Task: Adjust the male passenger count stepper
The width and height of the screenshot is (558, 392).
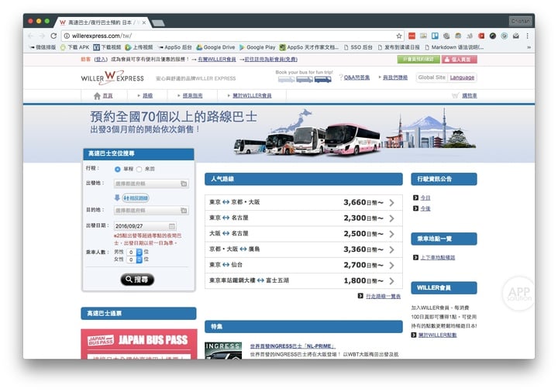Action: pos(139,252)
